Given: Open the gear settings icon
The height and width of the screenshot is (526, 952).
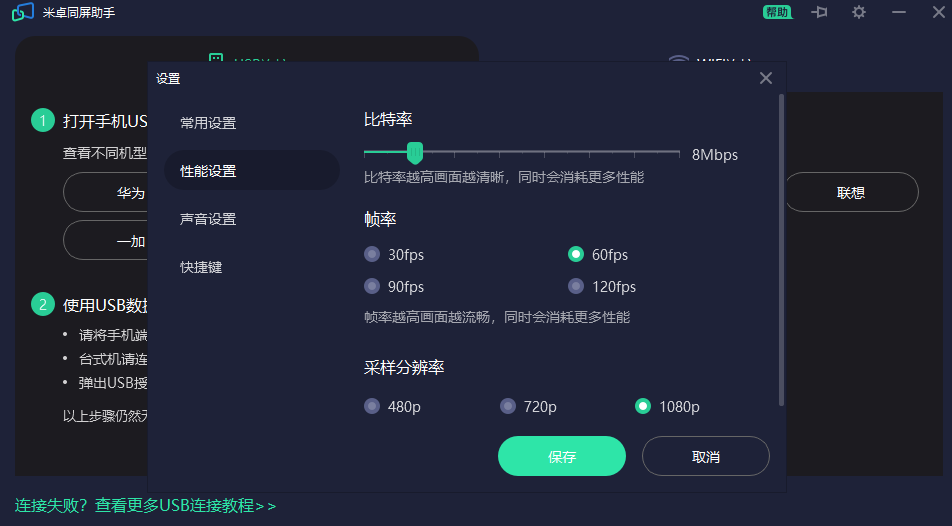Looking at the screenshot, I should click(859, 12).
